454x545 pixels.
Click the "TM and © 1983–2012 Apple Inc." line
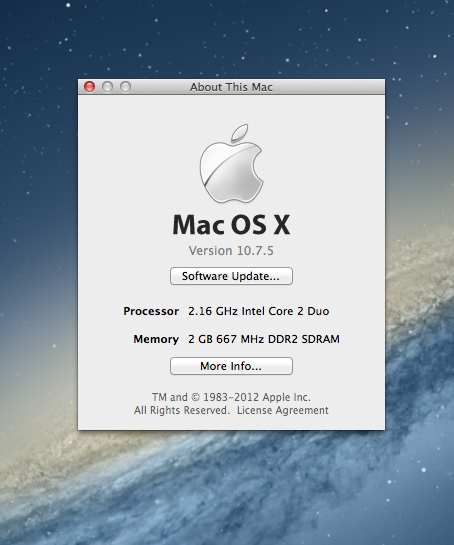[x=231, y=397]
